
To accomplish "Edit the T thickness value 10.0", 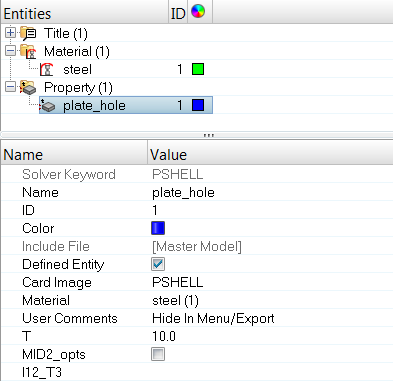I will click(164, 336).
